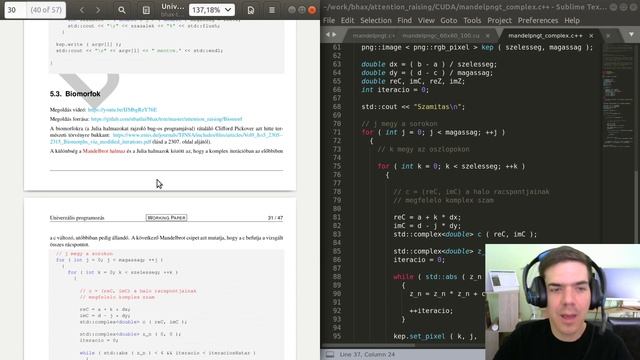The width and height of the screenshot is (640, 360).
Task: Open View menu in Sublime Text
Action: [426, 20]
